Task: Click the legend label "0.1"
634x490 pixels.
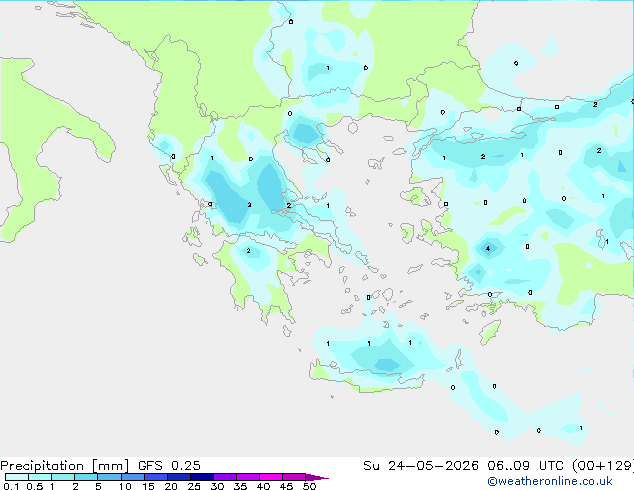Action: [11, 486]
